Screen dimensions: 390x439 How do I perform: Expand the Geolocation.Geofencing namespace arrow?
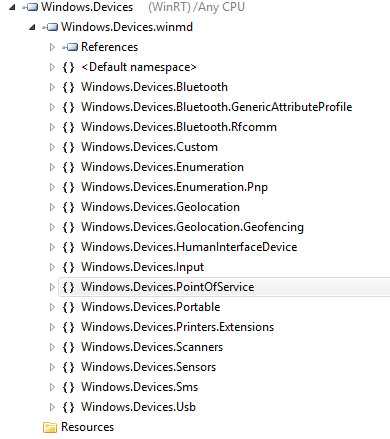click(52, 227)
